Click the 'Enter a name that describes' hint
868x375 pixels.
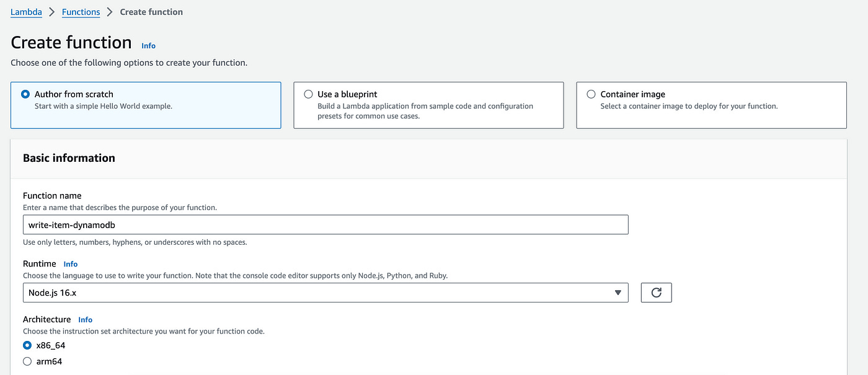pos(120,208)
